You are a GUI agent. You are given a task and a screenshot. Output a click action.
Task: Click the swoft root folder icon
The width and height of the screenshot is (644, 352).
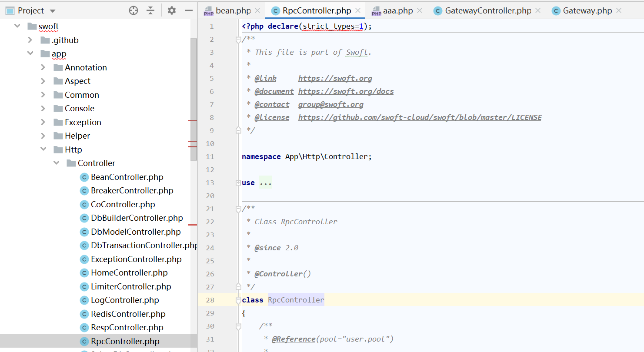[32, 27]
